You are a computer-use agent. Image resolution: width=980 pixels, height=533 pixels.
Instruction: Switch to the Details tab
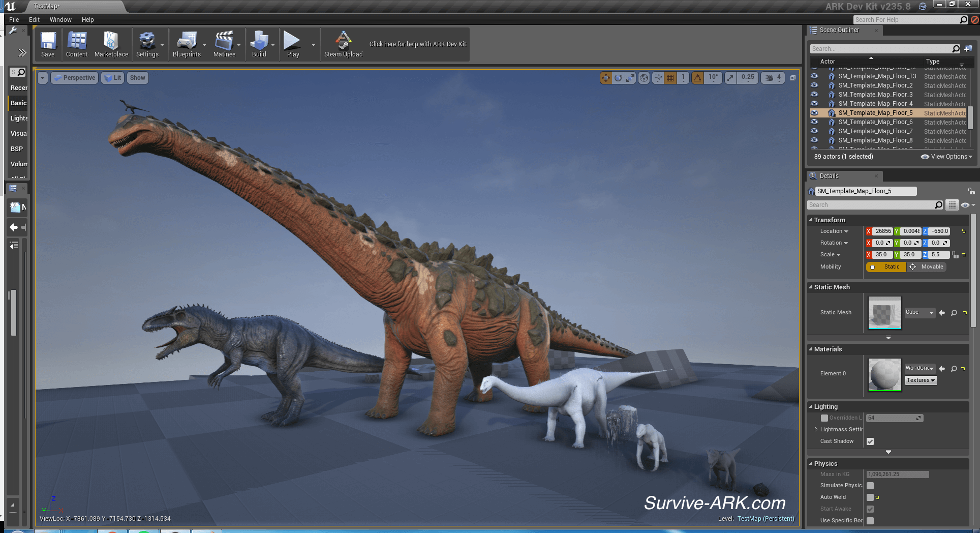(x=829, y=176)
